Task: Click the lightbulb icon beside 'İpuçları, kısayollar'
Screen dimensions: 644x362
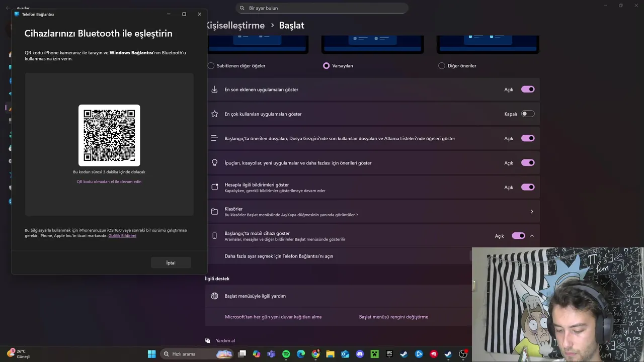Action: point(214,163)
